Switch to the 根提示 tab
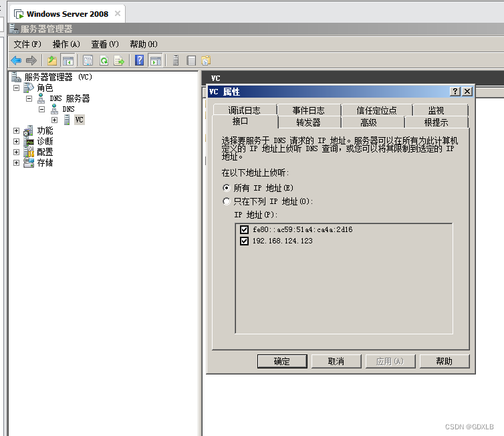This screenshot has width=504, height=436. 436,122
